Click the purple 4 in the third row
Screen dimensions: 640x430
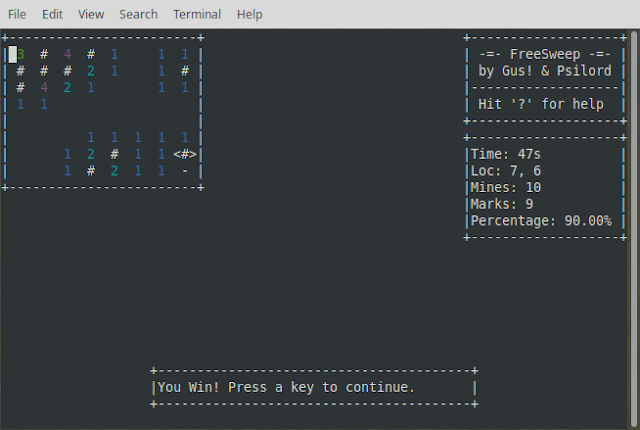[44, 87]
